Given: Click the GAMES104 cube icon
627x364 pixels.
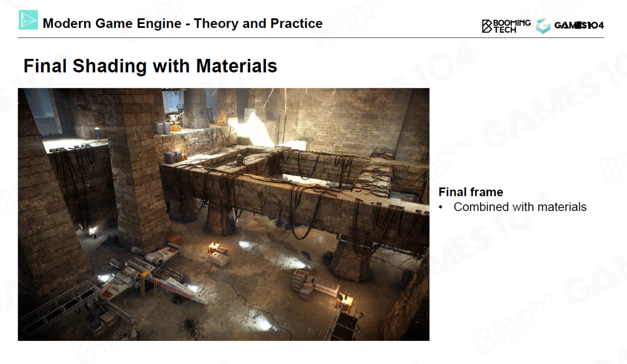Looking at the screenshot, I should (543, 26).
